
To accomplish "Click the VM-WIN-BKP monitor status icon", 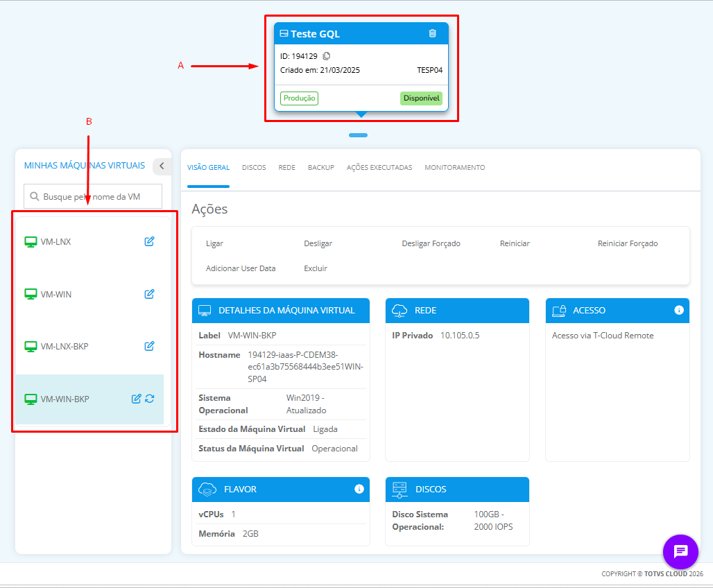I will (x=31, y=399).
